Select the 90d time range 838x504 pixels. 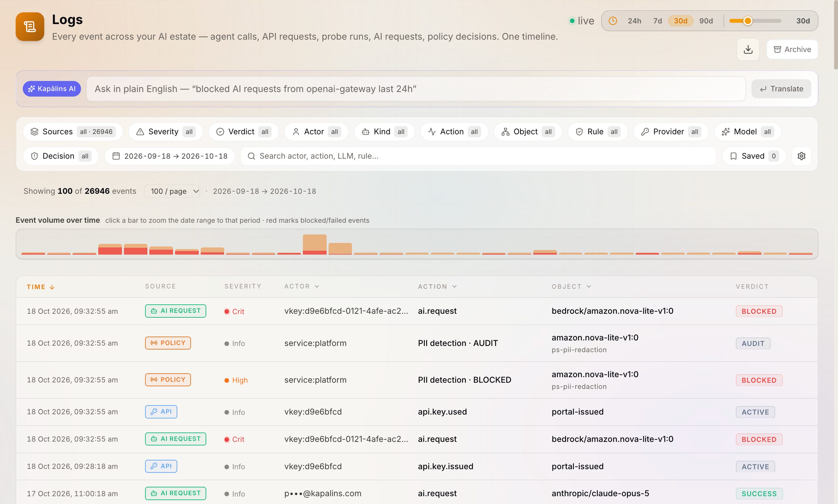pyautogui.click(x=706, y=21)
